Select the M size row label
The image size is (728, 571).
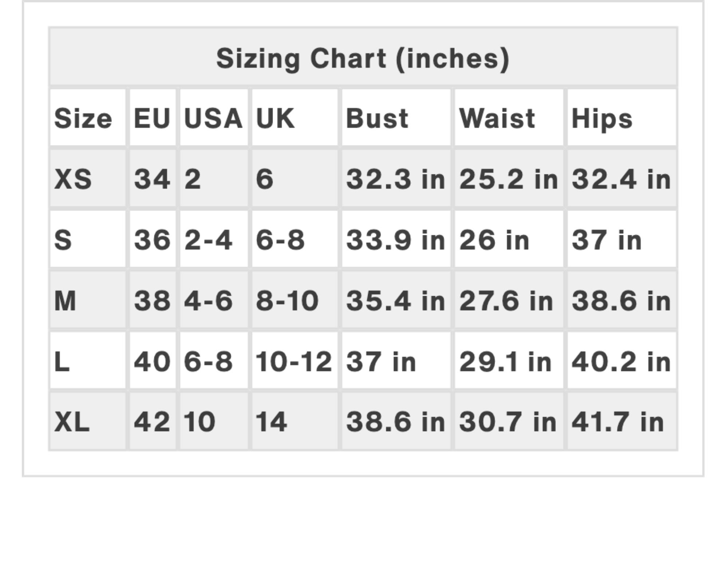pos(65,301)
